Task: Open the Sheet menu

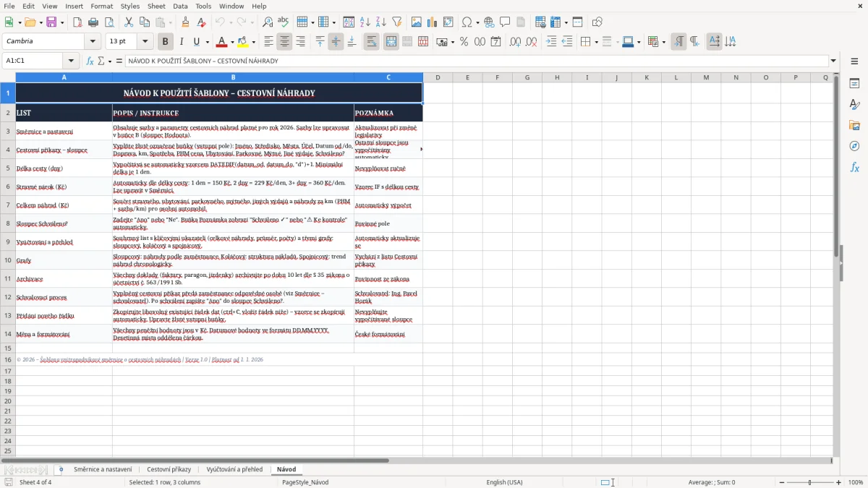Action: [x=156, y=6]
